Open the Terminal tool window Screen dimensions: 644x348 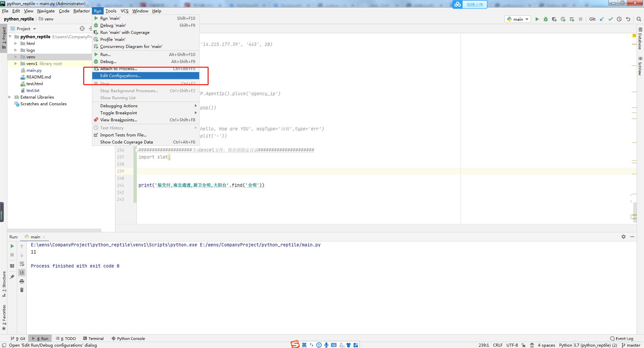pos(93,338)
